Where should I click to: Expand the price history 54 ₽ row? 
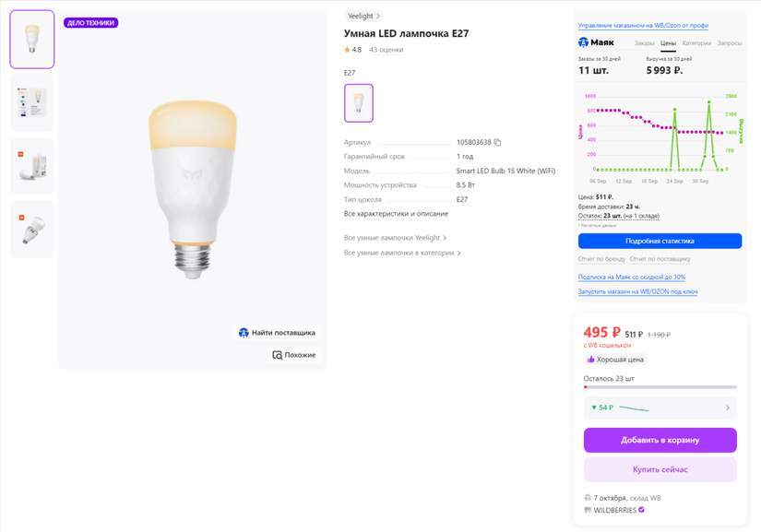click(x=660, y=408)
